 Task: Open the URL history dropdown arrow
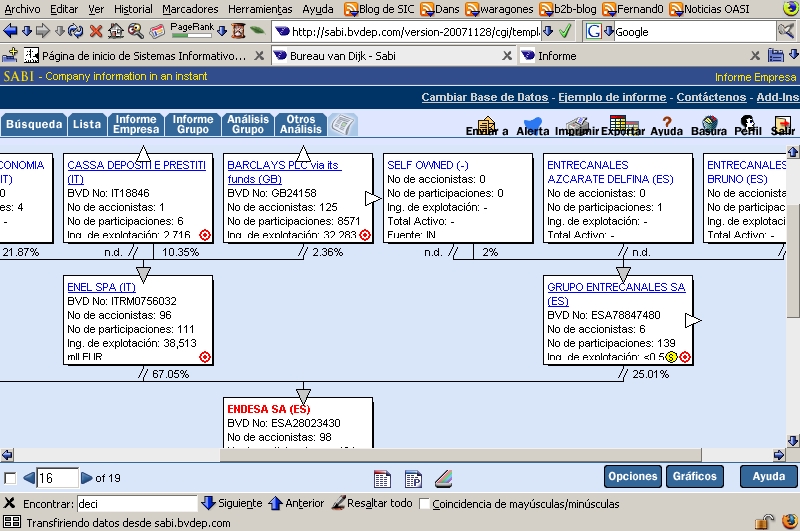pos(548,32)
